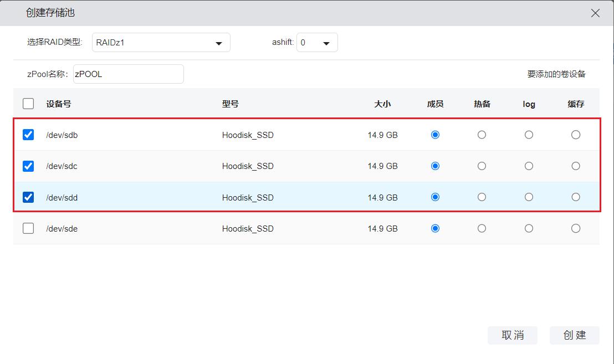Set /dev/sdb as cache (缓存) device

pyautogui.click(x=576, y=135)
